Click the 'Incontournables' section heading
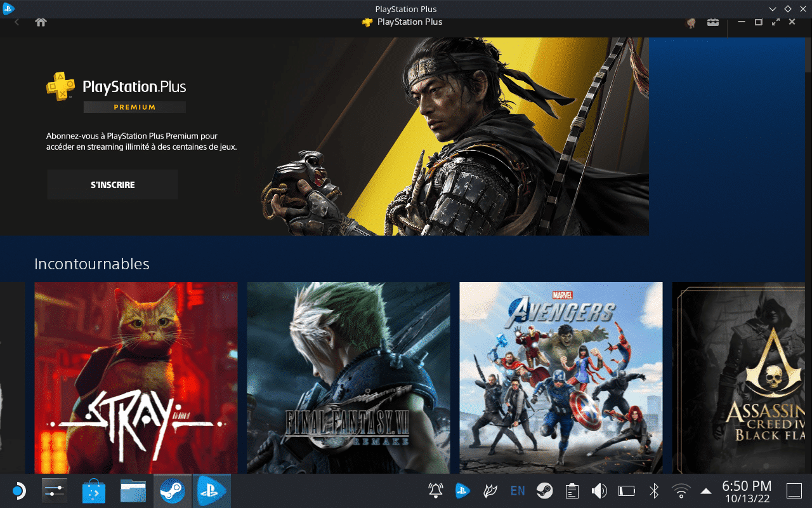812x508 pixels. (x=92, y=264)
